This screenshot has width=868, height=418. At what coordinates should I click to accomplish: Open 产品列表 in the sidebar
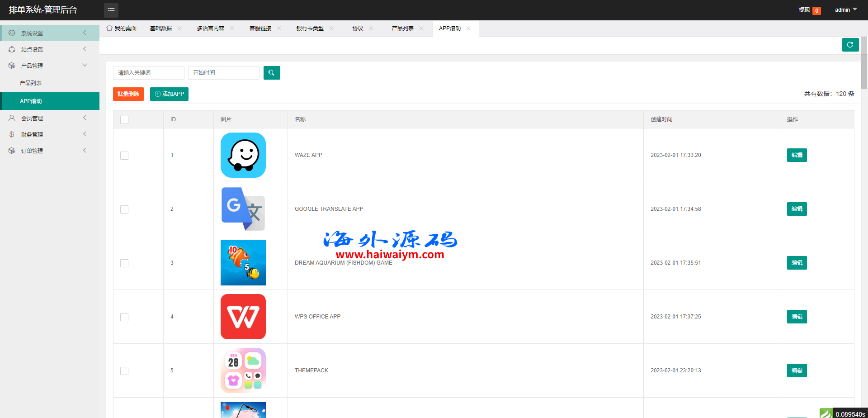pyautogui.click(x=31, y=83)
